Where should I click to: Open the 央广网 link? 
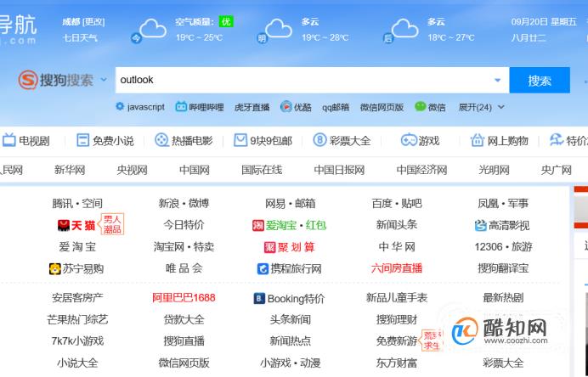556,170
